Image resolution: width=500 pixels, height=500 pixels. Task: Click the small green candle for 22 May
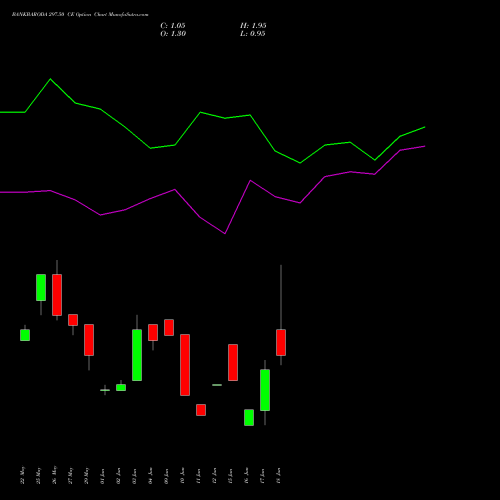(25, 335)
